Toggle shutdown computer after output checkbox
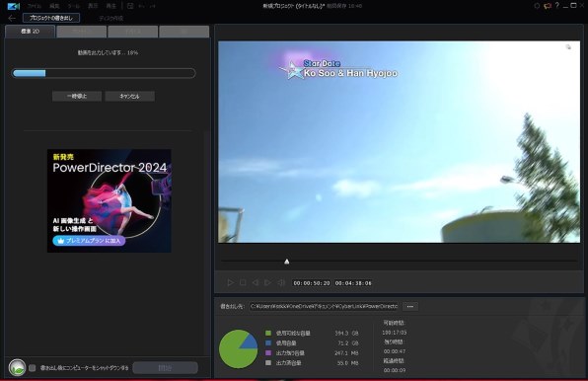This screenshot has height=381, width=588. 33,368
